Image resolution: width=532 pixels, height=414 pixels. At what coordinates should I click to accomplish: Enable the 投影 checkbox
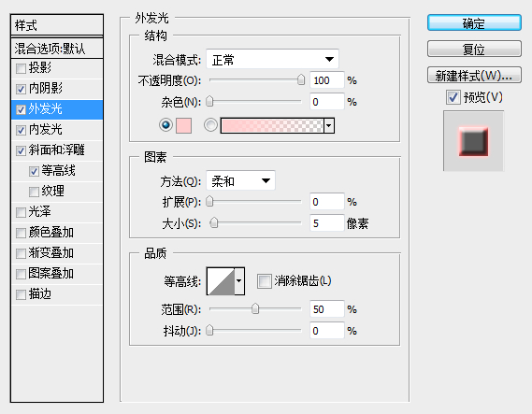click(21, 68)
